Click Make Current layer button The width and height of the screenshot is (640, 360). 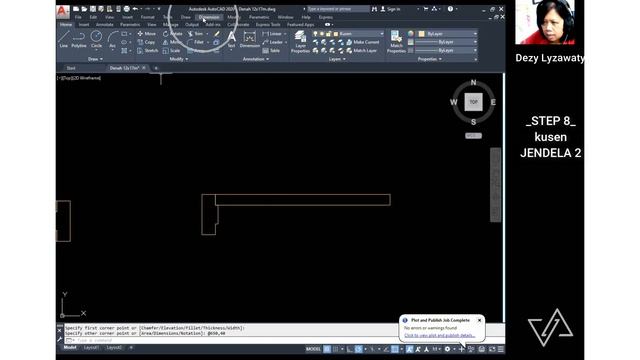tap(363, 42)
